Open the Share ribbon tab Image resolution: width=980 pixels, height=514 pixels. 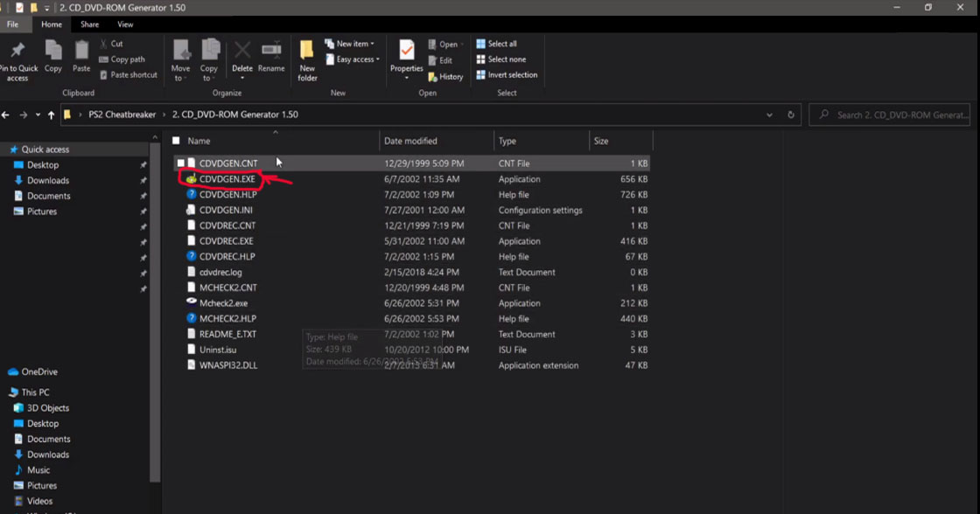[x=89, y=24]
